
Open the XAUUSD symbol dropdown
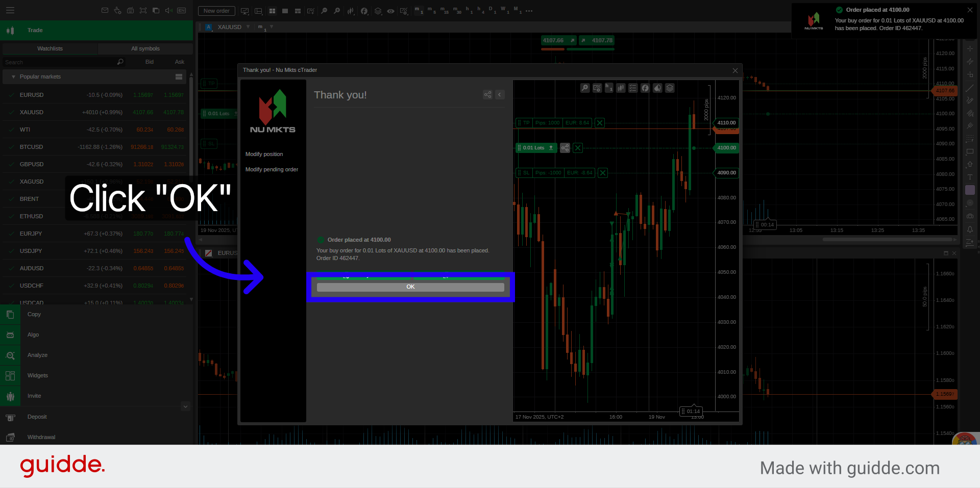click(249, 27)
